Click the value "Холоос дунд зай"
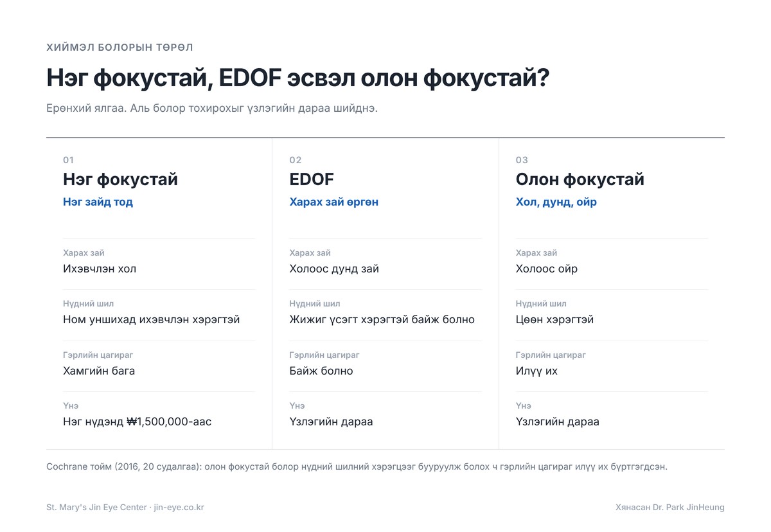 pos(334,269)
